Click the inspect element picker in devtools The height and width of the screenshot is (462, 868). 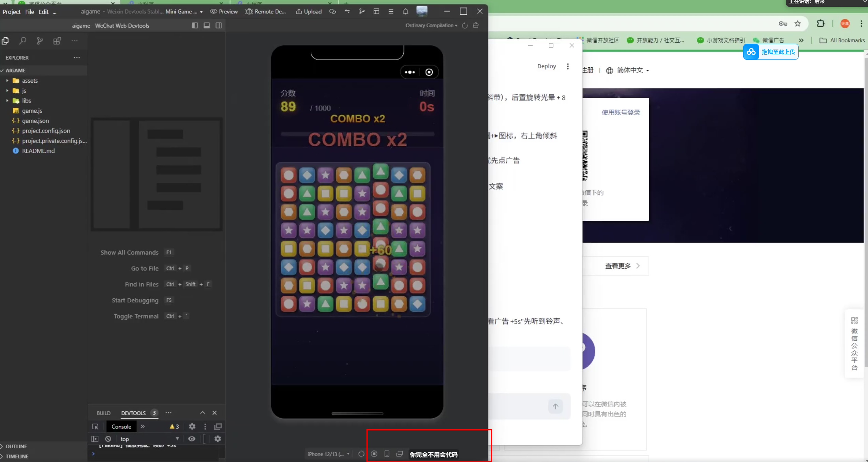pyautogui.click(x=95, y=426)
